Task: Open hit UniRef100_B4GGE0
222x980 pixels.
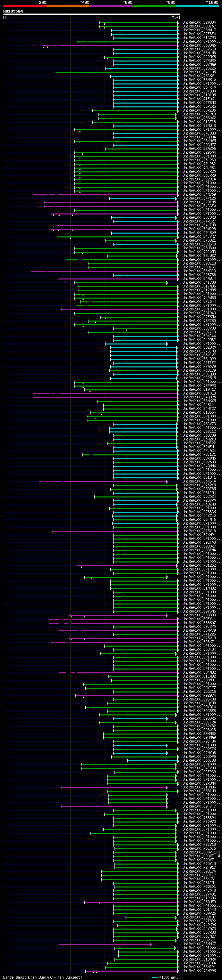Action: click(x=199, y=206)
